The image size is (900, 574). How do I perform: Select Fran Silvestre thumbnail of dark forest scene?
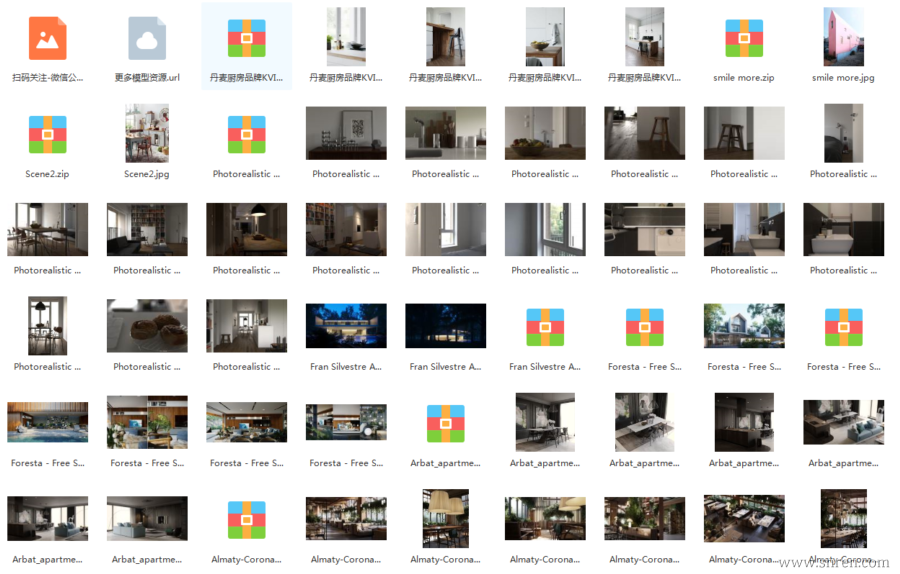(x=445, y=325)
